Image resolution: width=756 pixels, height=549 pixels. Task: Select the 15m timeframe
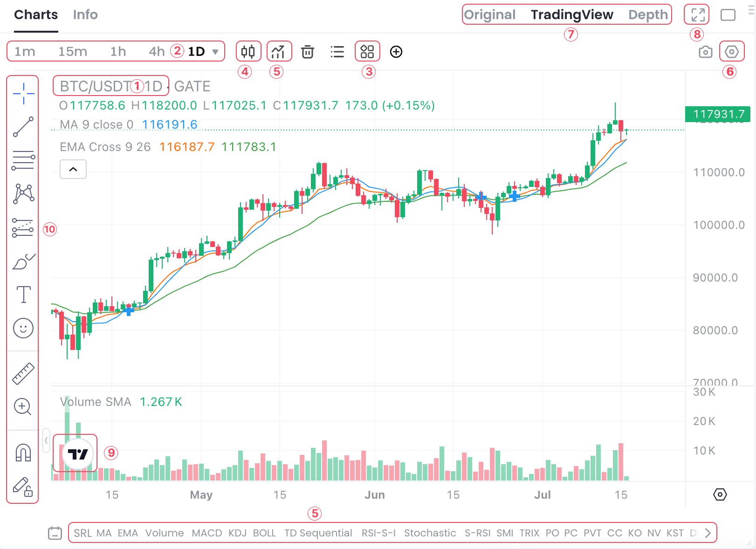(73, 51)
